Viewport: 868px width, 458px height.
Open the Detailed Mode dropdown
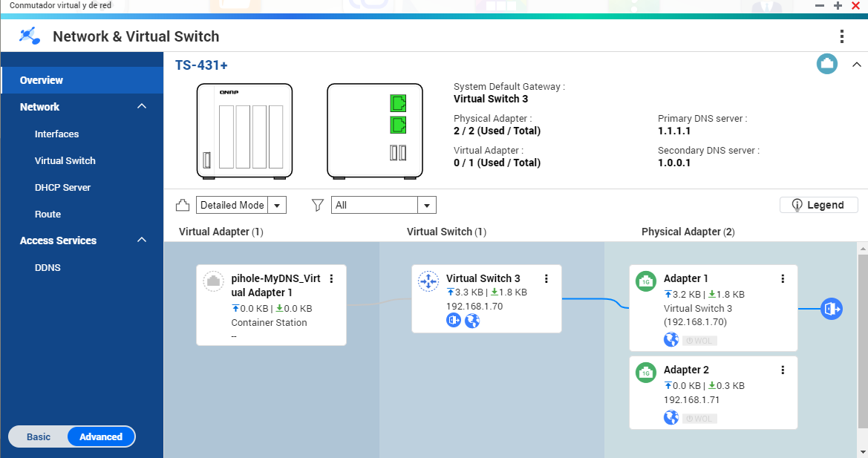click(x=241, y=205)
